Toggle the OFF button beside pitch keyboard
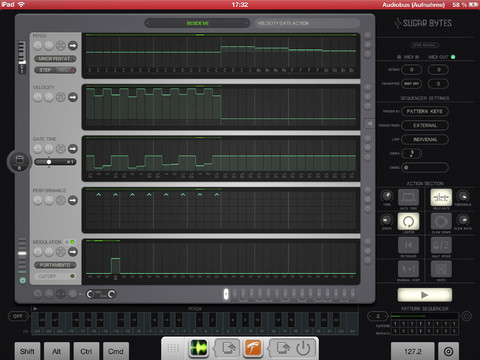 (18, 316)
